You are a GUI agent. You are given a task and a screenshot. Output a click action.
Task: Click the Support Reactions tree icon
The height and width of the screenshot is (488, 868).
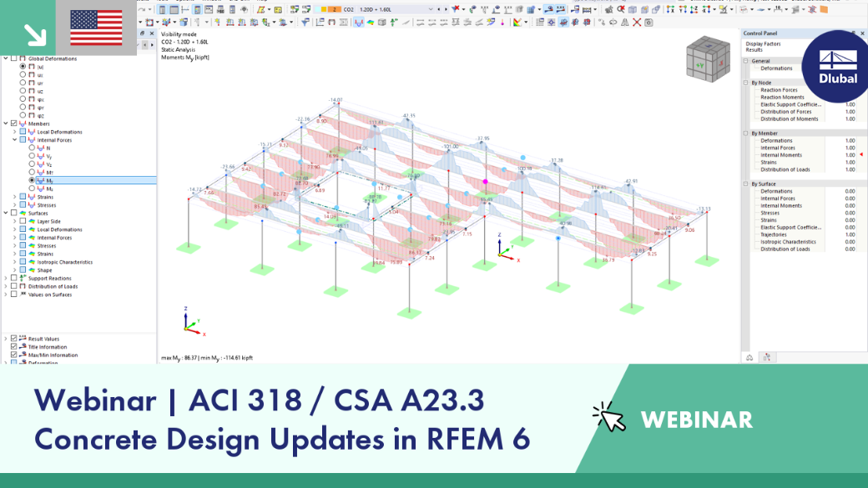click(x=23, y=279)
